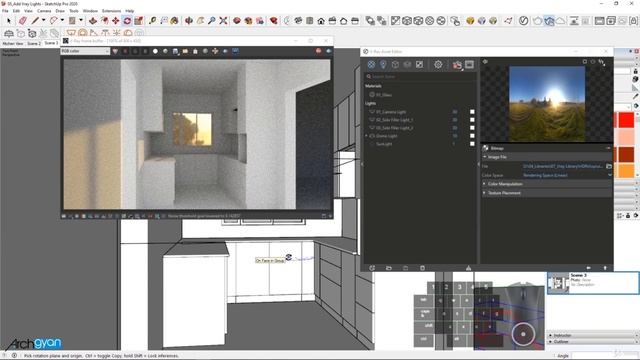640x360 pixels.
Task: Expand Texture Placement section
Action: [x=484, y=193]
